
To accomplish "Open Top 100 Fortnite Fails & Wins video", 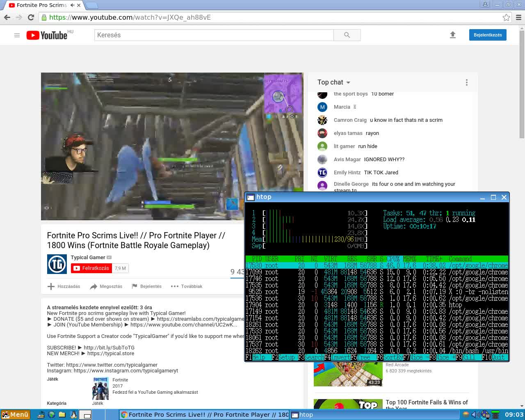I will [427, 404].
